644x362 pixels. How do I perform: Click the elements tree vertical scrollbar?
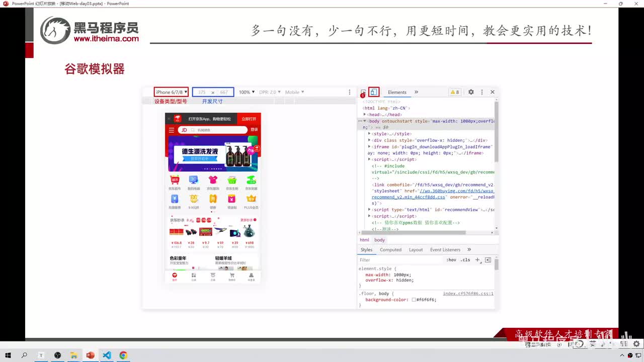coord(496,132)
